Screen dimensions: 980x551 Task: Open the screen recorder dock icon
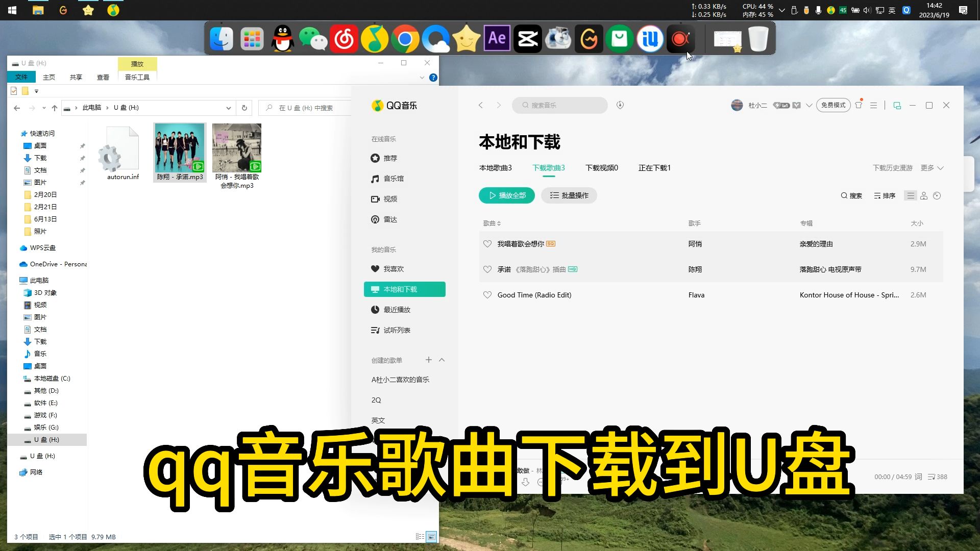[681, 39]
